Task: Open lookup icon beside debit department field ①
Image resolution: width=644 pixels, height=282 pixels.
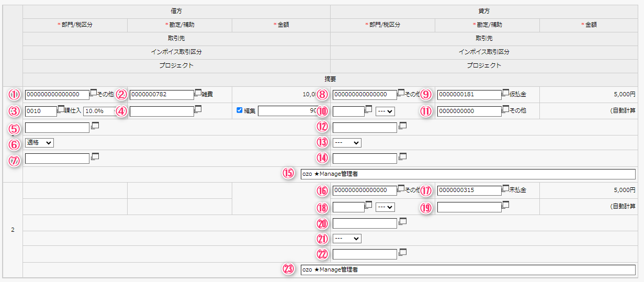Action: pos(93,93)
